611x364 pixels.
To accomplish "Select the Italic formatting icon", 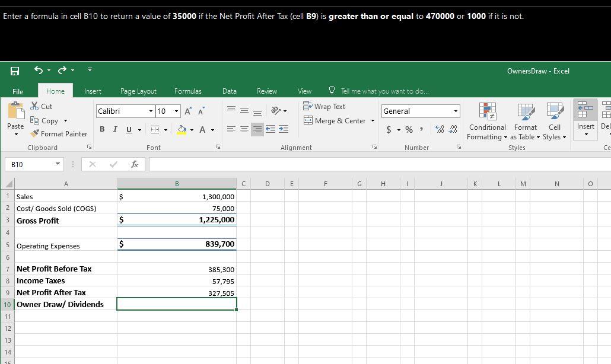I will [x=114, y=129].
